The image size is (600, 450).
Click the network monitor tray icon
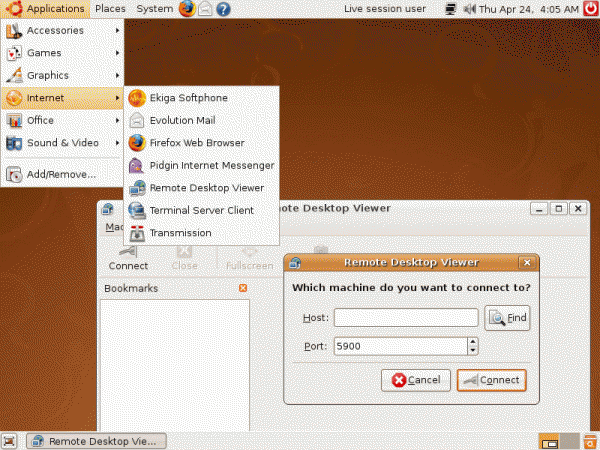click(451, 9)
